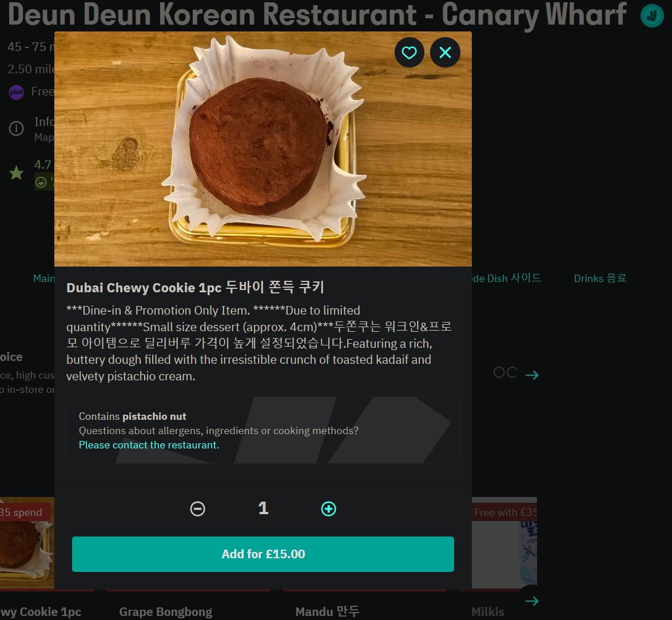The height and width of the screenshot is (620, 672).
Task: Switch to the Drinks 음료 tab
Action: (600, 278)
